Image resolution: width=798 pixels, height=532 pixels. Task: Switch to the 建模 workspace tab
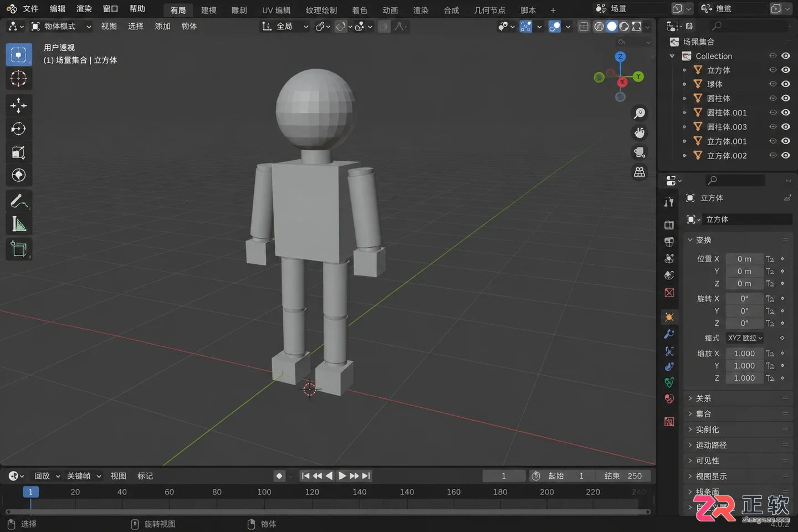click(209, 10)
